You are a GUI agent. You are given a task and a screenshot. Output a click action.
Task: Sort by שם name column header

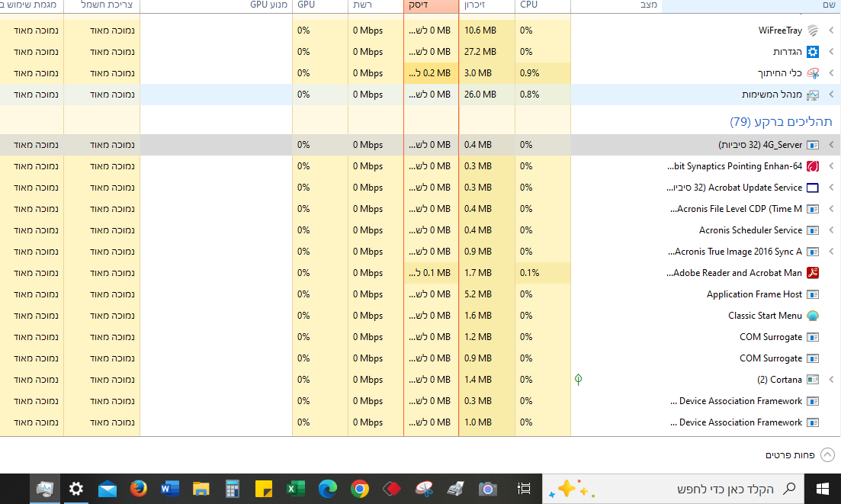click(752, 6)
